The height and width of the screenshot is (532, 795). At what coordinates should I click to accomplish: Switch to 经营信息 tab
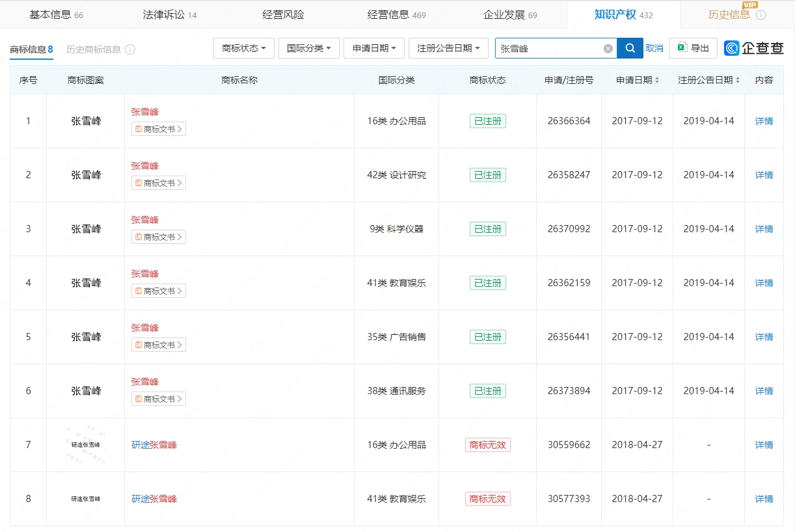pos(396,14)
